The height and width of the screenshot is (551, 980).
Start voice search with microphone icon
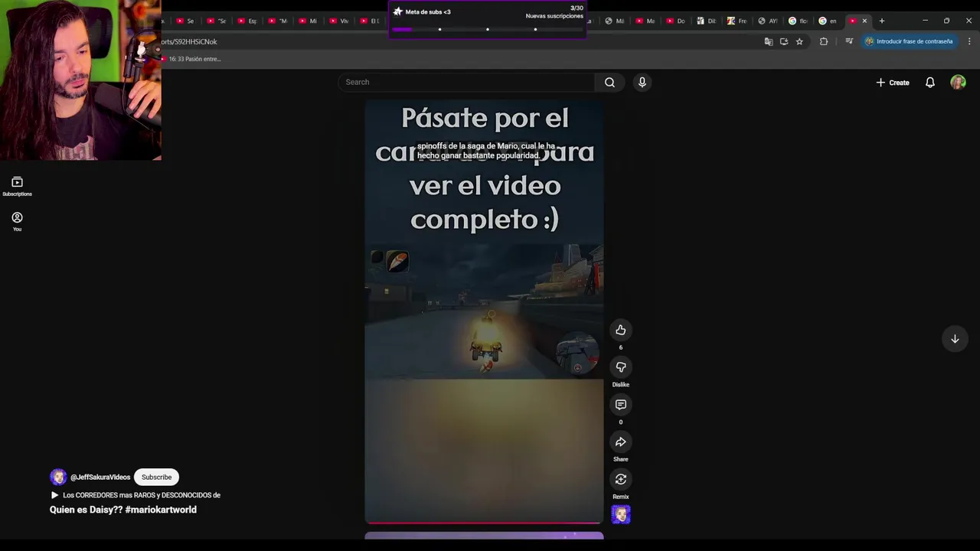[x=642, y=82]
